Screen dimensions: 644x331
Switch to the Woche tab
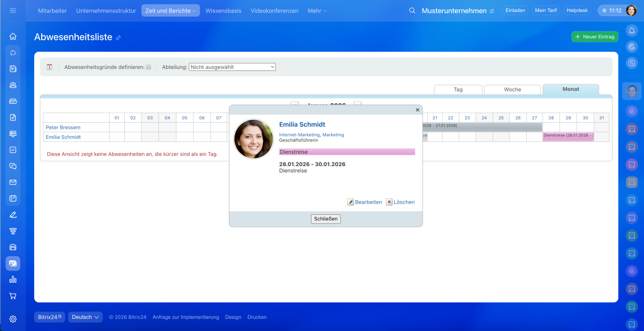point(512,90)
